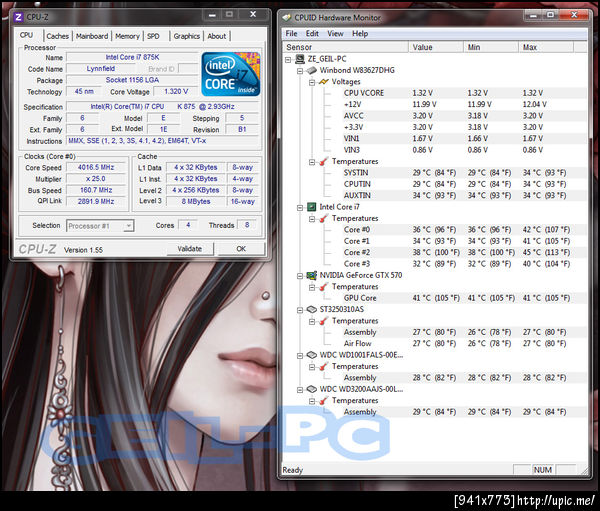Collapse the Voltages group
Screen dimensions: 600x511
click(x=312, y=82)
